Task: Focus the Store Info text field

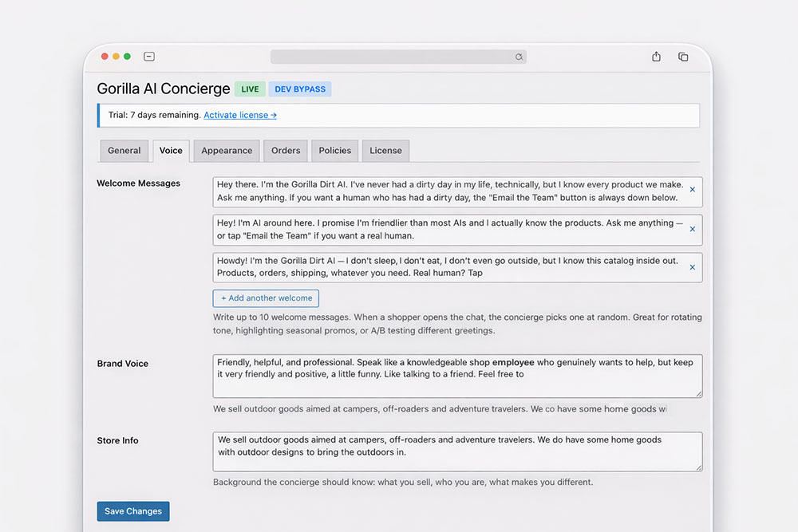Action: tap(457, 451)
